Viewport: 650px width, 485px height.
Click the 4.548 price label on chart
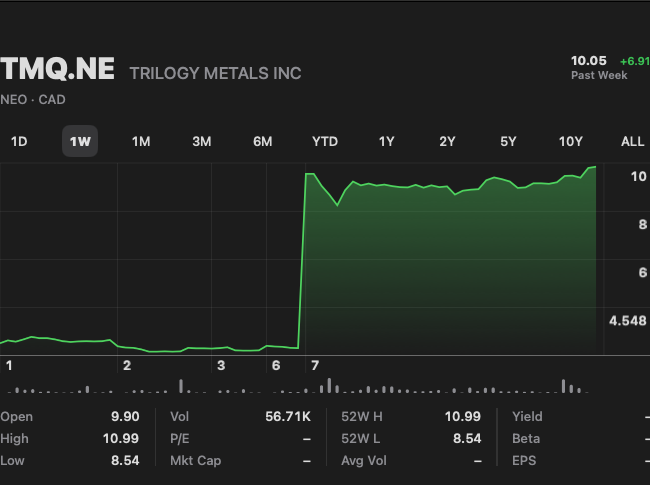click(627, 321)
